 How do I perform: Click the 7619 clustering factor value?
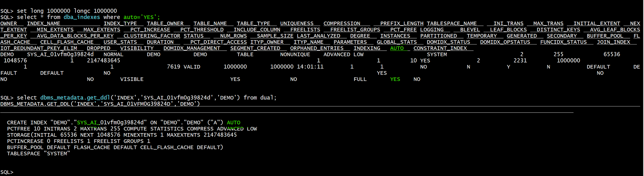click(174, 67)
